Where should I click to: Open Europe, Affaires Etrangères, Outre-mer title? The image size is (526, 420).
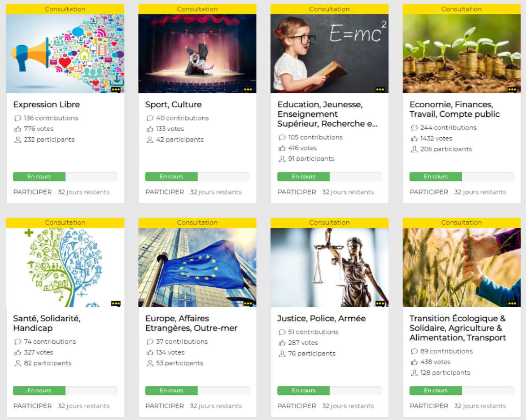pos(191,323)
